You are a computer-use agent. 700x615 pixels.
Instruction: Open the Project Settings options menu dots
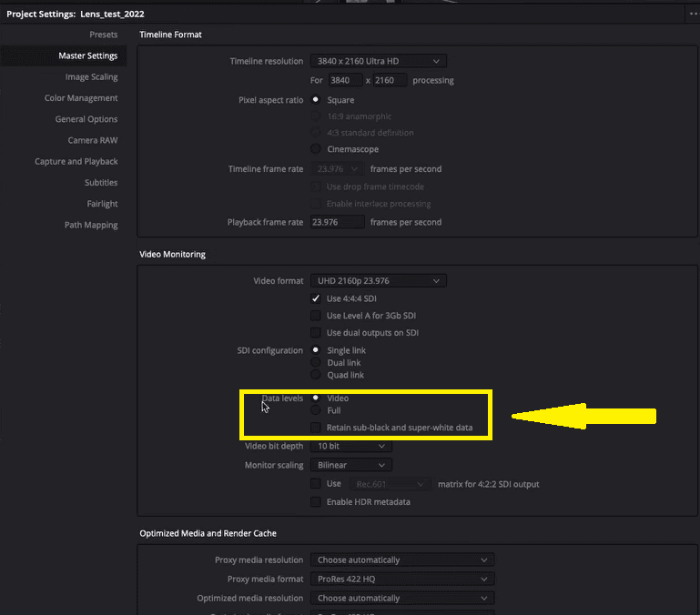tap(694, 14)
